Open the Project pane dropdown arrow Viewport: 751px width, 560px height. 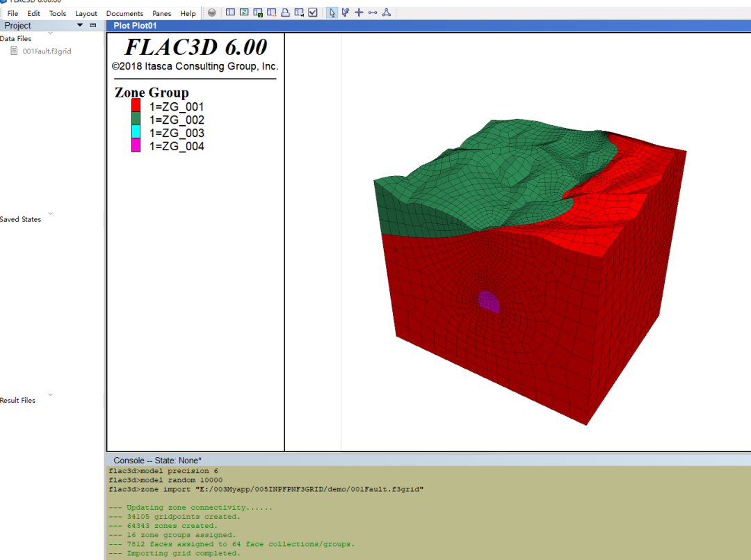80,25
